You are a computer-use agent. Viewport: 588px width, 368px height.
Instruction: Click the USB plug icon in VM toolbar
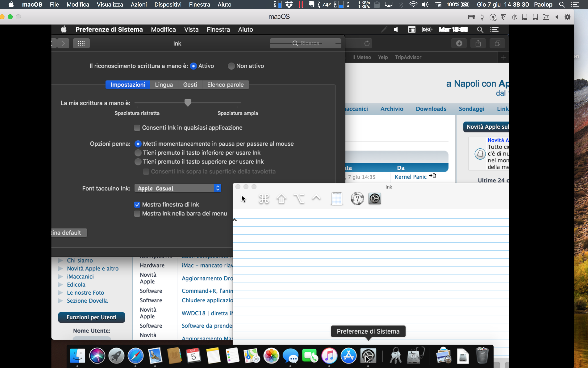[482, 17]
